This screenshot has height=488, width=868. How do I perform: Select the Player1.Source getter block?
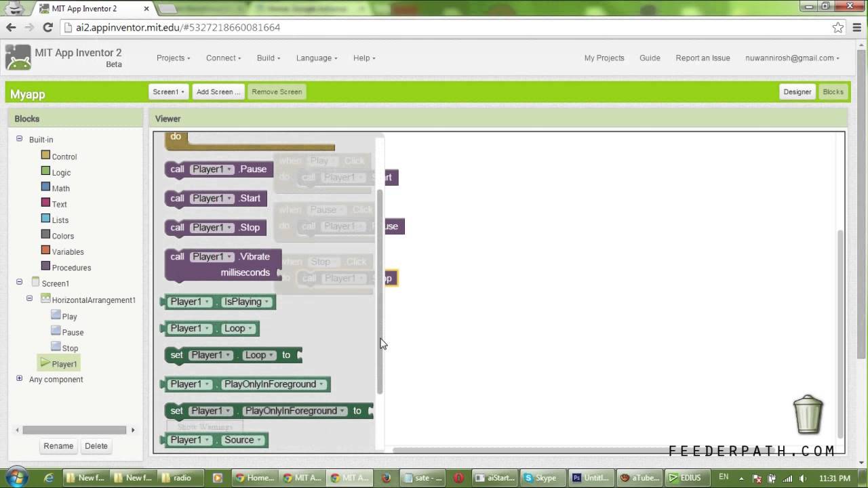tap(214, 440)
